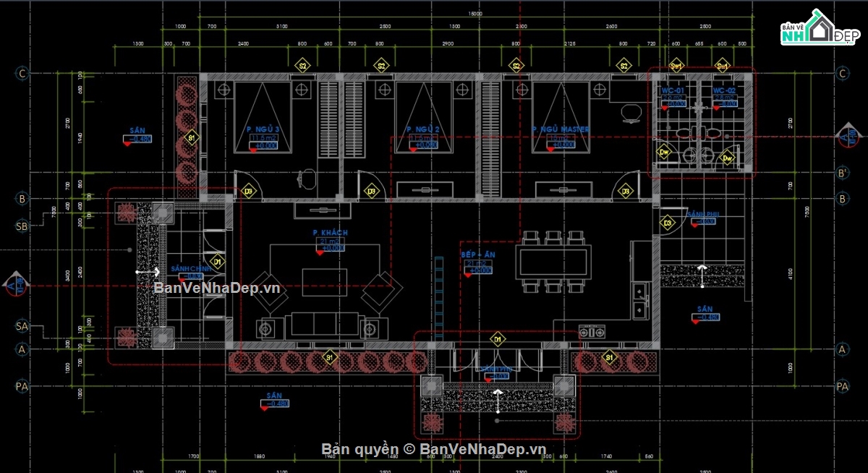Click grid axis bubble C on the left

tap(22, 74)
